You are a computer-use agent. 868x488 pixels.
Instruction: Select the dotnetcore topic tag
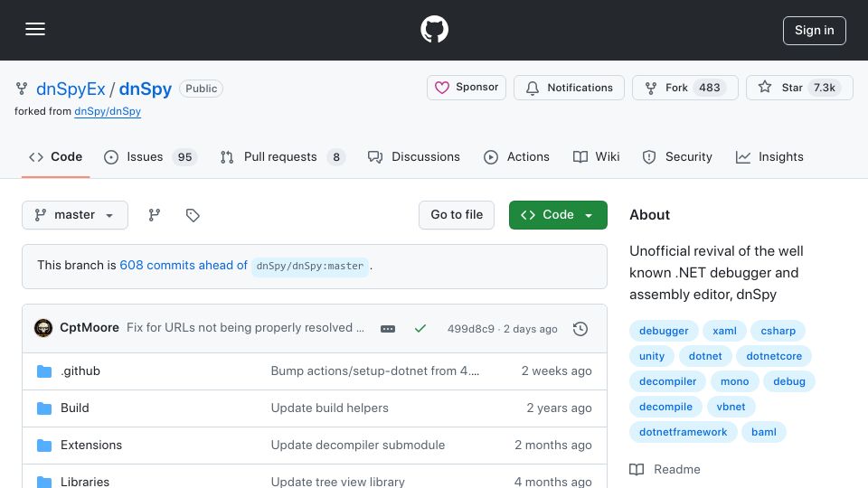pyautogui.click(x=774, y=356)
